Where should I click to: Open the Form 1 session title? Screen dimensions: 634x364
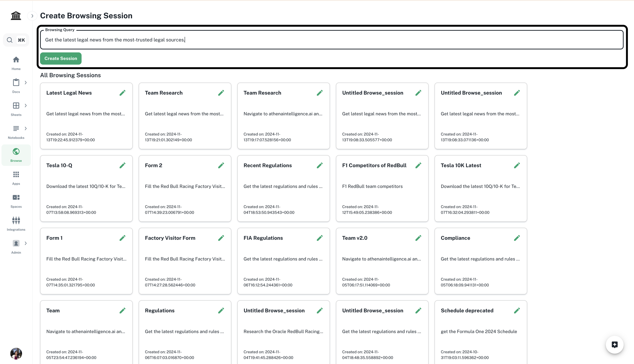54,238
